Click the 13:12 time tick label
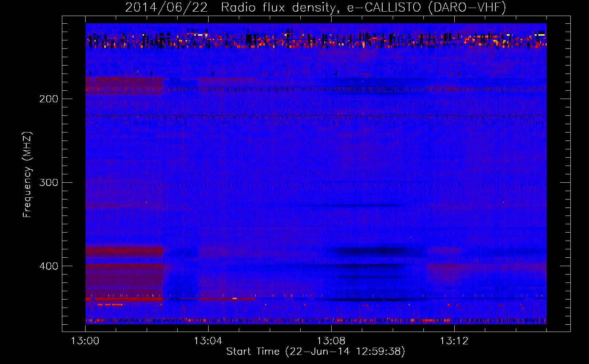Screen dimensions: 589x364 (x=454, y=341)
